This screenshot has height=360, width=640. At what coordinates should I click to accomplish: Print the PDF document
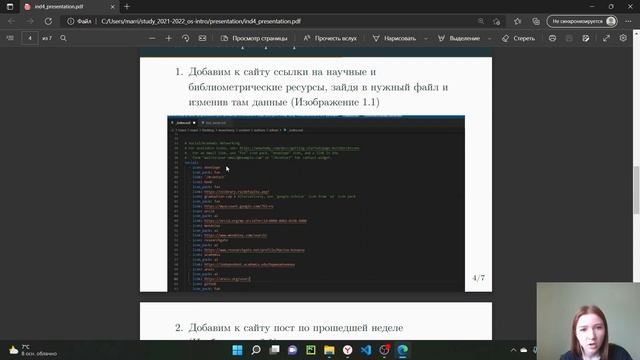[x=552, y=38]
